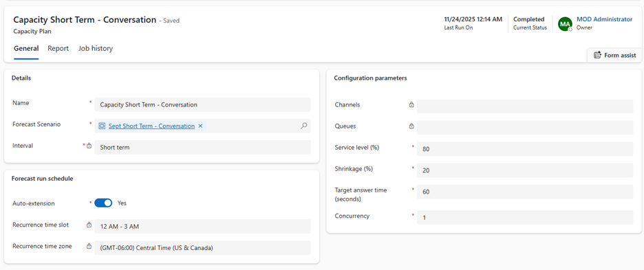The width and height of the screenshot is (644, 270).
Task: Select the General tab
Action: point(26,48)
